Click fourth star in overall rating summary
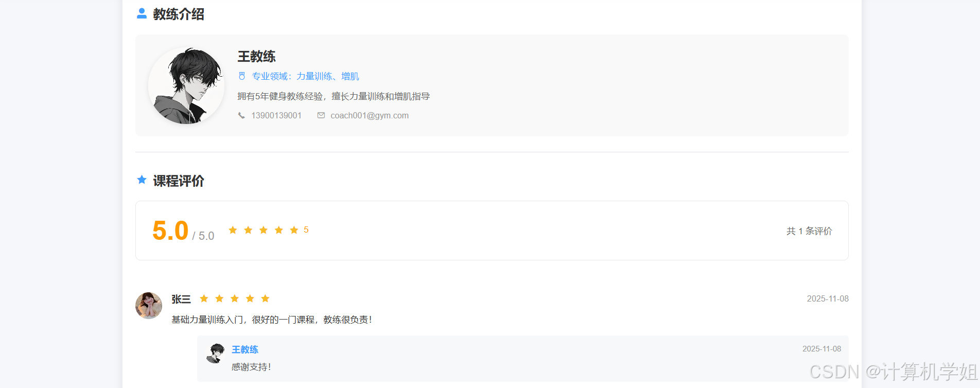 pyautogui.click(x=278, y=230)
